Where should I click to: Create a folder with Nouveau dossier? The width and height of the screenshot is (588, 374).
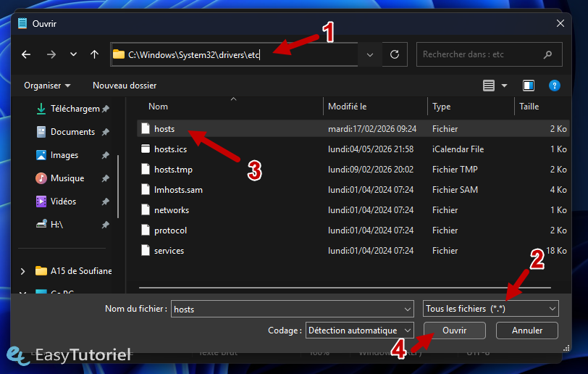[125, 86]
